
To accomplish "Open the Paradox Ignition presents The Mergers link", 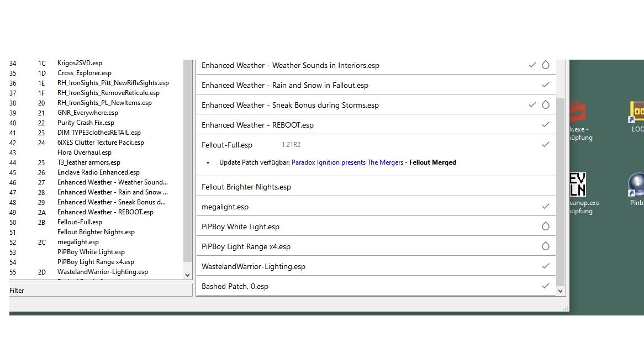I will pos(347,162).
